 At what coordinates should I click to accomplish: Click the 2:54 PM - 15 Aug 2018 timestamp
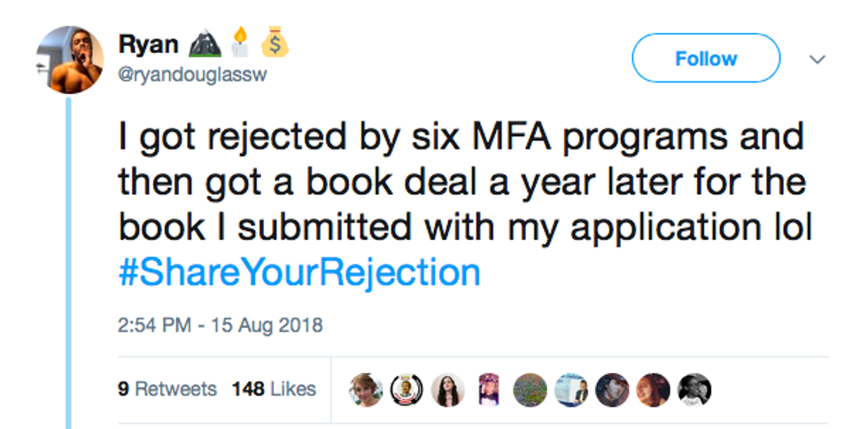tap(220, 325)
